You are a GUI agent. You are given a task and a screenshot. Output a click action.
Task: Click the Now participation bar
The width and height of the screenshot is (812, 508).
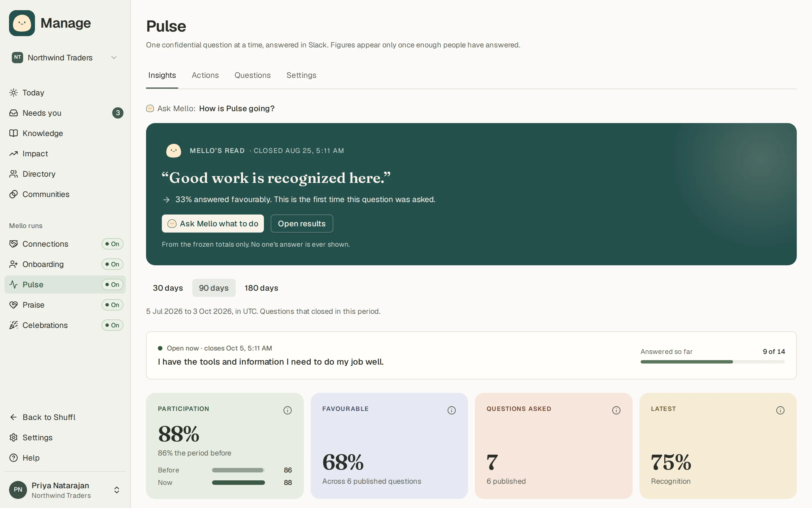click(238, 483)
